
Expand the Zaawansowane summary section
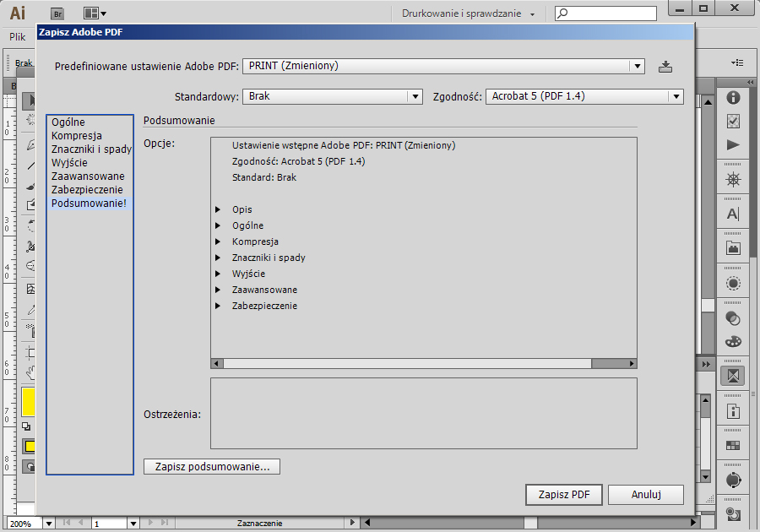point(218,290)
